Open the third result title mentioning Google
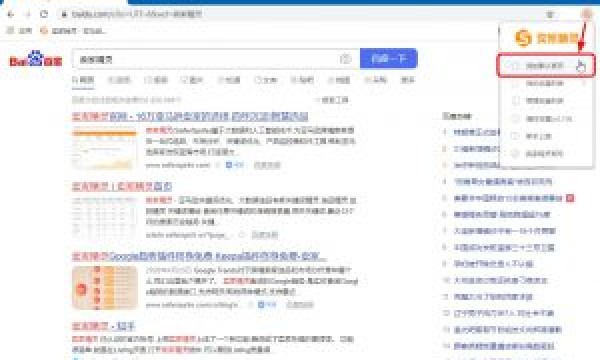The image size is (600, 360). point(199,256)
